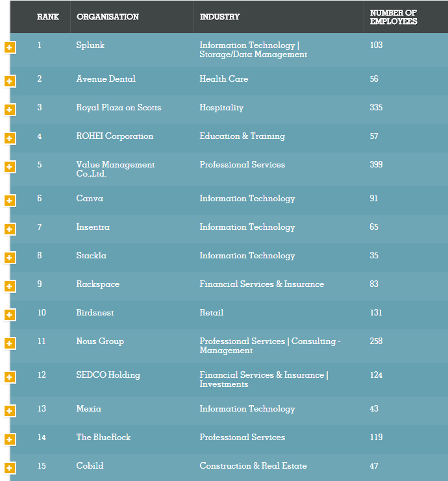Screen dimensions: 448x481
Task: Click the plus icon beside Canva
Action: click(x=10, y=201)
